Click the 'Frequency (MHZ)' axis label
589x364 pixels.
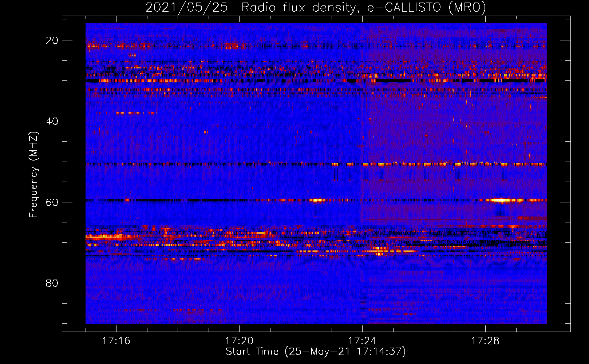click(x=33, y=175)
